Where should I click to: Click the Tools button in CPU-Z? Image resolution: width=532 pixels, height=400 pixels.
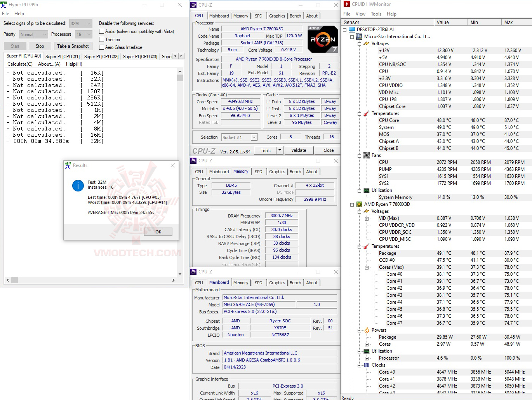point(266,150)
